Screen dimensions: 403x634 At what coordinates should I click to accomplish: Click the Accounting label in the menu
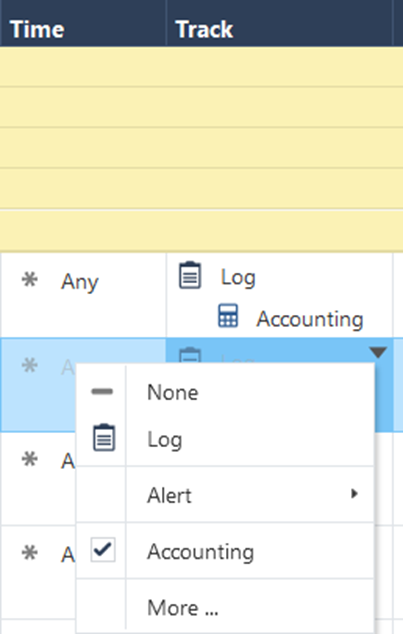click(x=200, y=552)
